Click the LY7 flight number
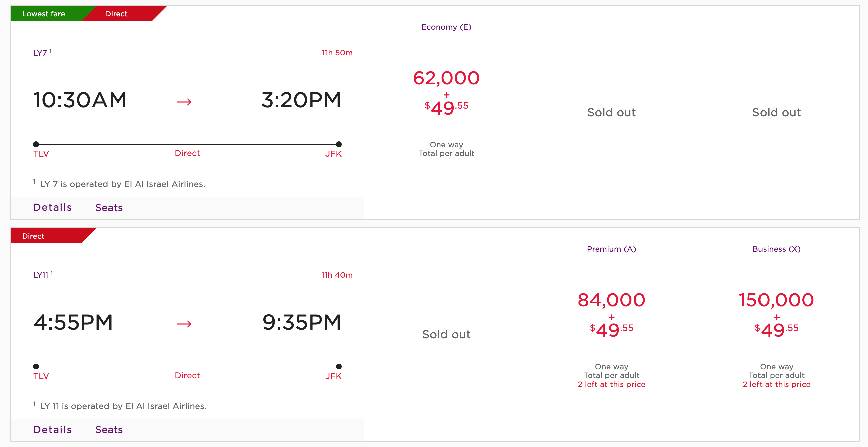The height and width of the screenshot is (447, 868). click(x=40, y=53)
